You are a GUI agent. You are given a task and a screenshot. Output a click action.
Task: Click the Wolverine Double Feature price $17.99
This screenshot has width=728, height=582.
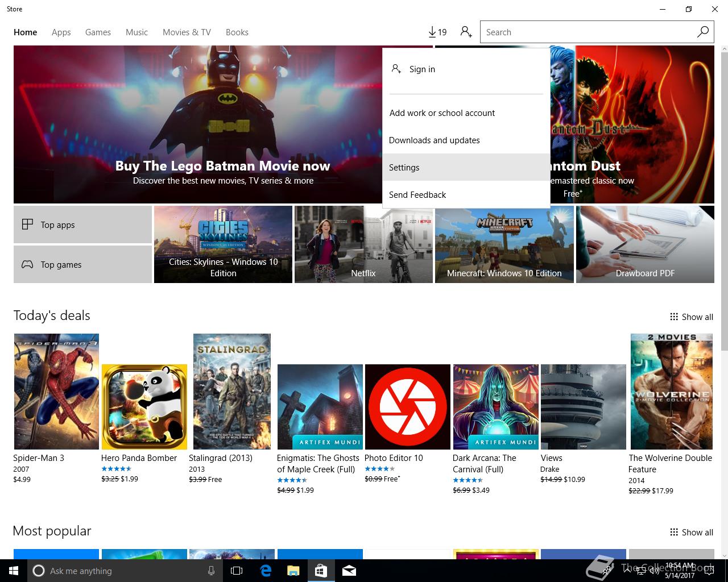663,490
